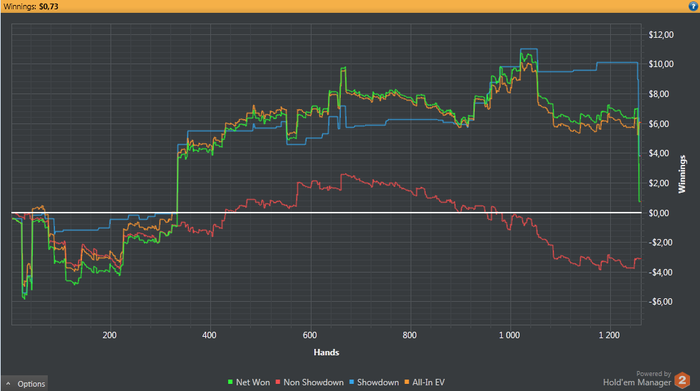
Task: Click the $12,00 axis label
Action: 661,34
